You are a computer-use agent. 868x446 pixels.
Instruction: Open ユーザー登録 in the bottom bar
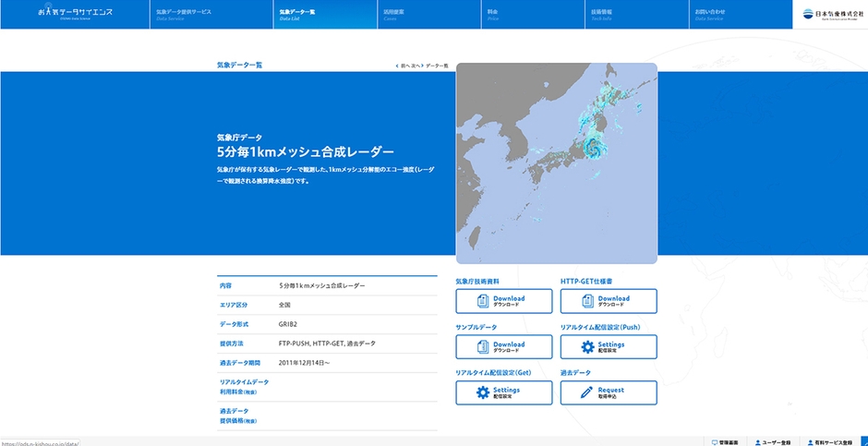pyautogui.click(x=773, y=442)
